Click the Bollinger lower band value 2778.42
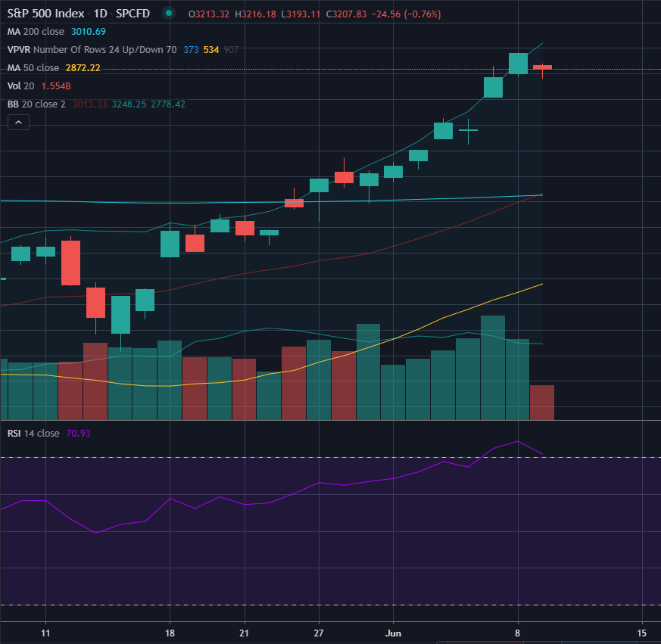Image resolution: width=661 pixels, height=644 pixels. [x=168, y=104]
